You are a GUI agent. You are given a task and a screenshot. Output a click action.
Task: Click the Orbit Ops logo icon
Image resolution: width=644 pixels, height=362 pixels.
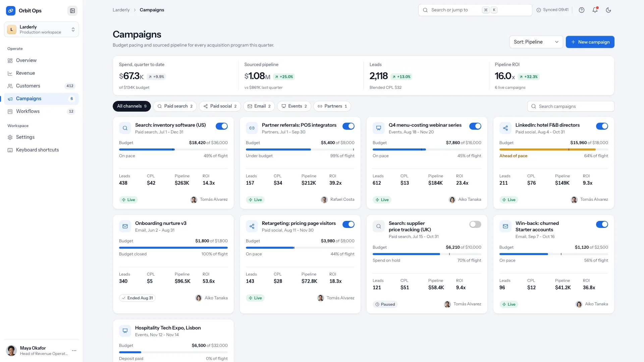click(x=11, y=11)
